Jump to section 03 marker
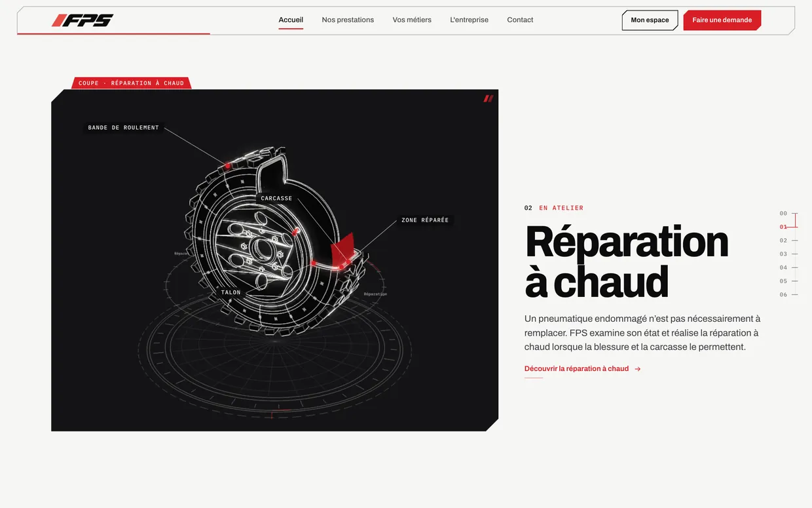The image size is (812, 508). (788, 254)
